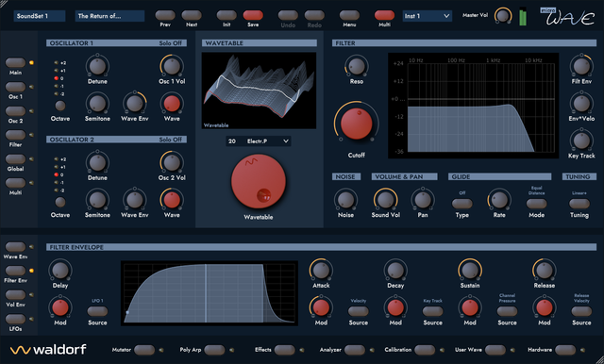Click the Glide Mode button
The image size is (604, 364).
click(536, 203)
